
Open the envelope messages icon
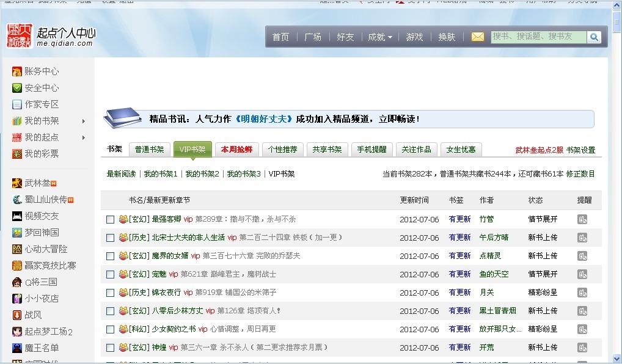(478, 37)
